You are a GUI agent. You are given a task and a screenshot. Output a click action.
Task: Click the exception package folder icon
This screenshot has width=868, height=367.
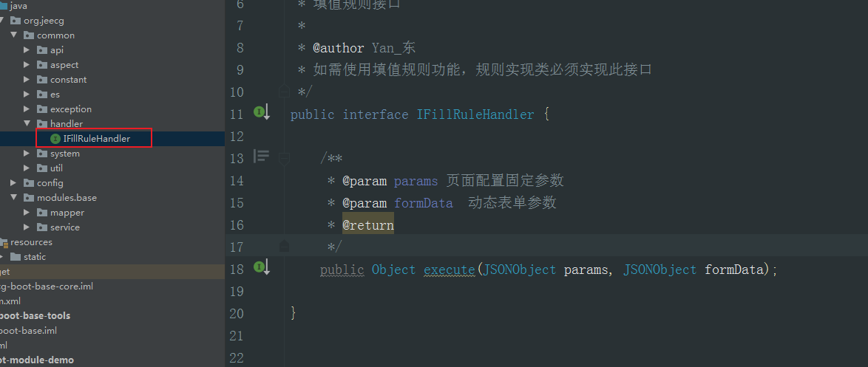pos(43,109)
